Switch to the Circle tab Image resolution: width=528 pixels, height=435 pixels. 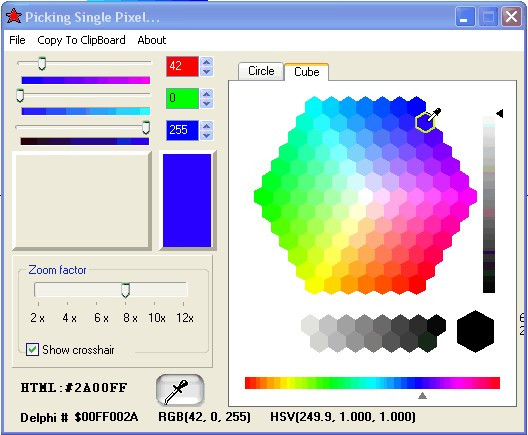pyautogui.click(x=261, y=71)
